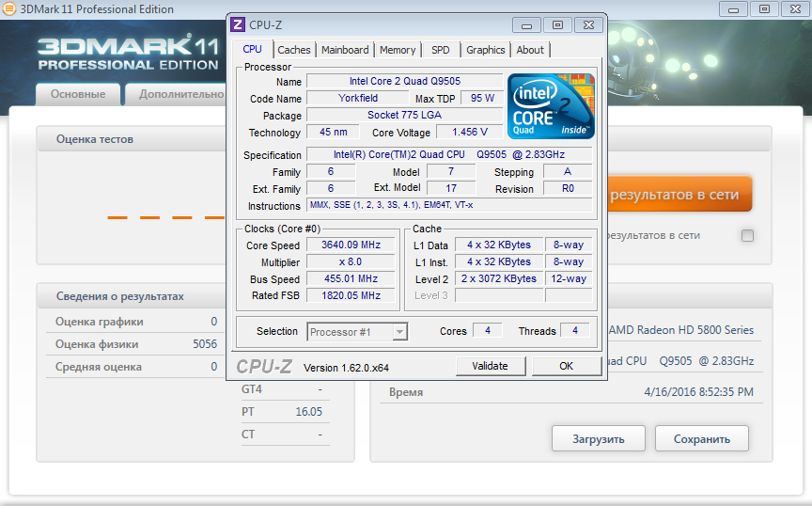Click the Technology value 45 nm
Viewport: 812px width, 506px height.
point(333,133)
